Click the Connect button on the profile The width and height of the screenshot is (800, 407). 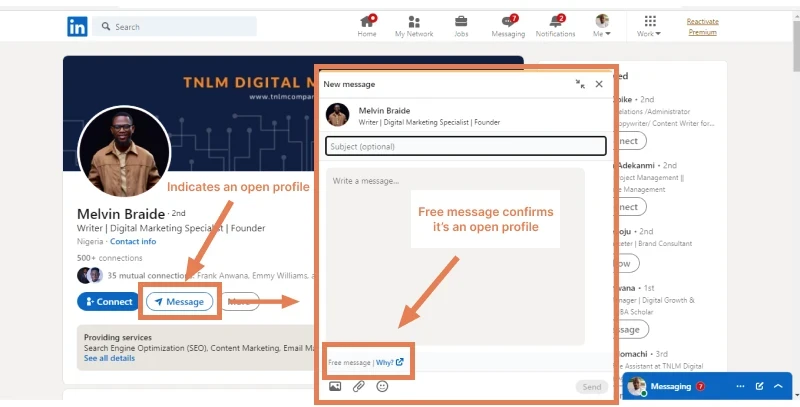(x=108, y=301)
